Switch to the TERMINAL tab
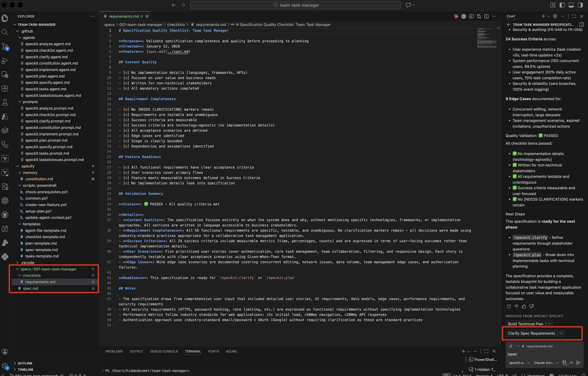Viewport: 588px width, 376px height. [x=193, y=351]
